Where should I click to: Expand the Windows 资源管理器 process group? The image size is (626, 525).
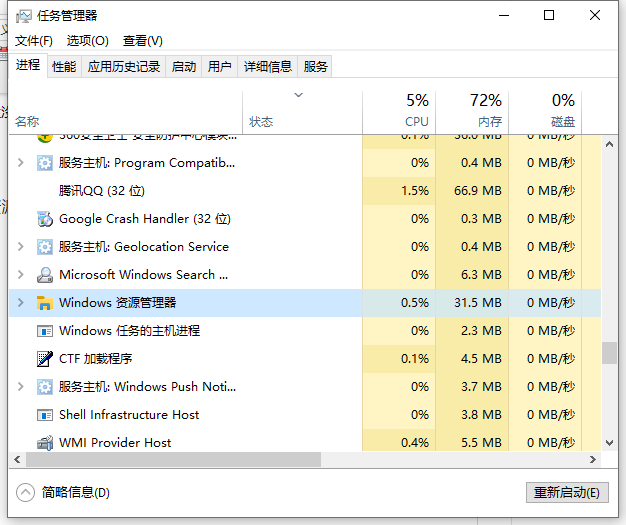(20, 303)
